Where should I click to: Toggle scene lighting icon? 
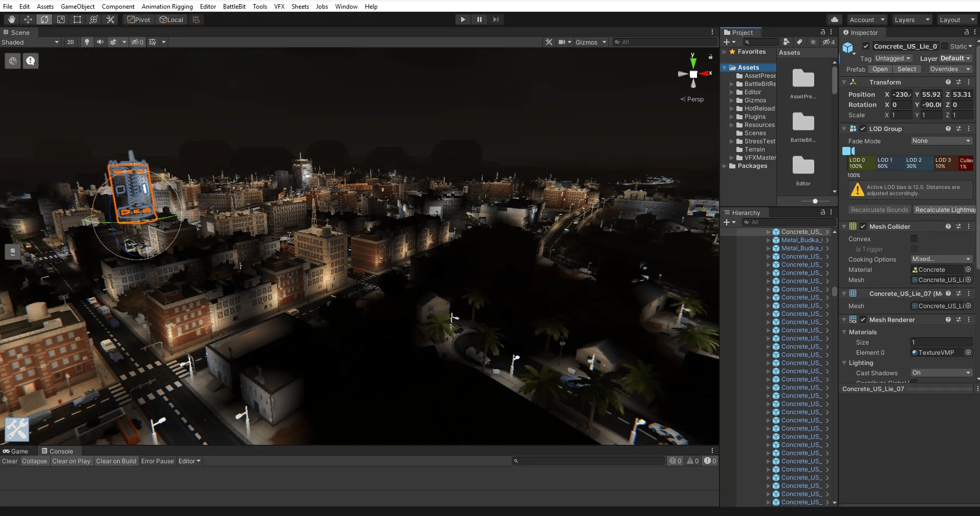coord(87,42)
